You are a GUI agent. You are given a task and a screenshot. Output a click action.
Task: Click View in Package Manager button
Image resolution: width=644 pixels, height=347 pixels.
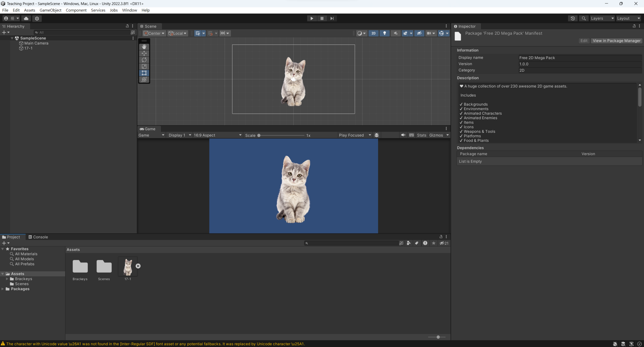[x=616, y=41]
